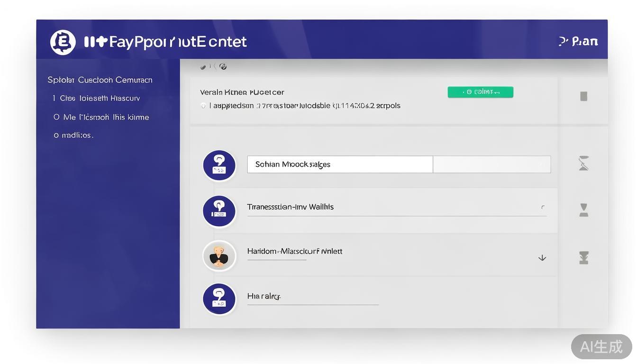Click the hourglass icon in the Sohian Mnock row

584,164
